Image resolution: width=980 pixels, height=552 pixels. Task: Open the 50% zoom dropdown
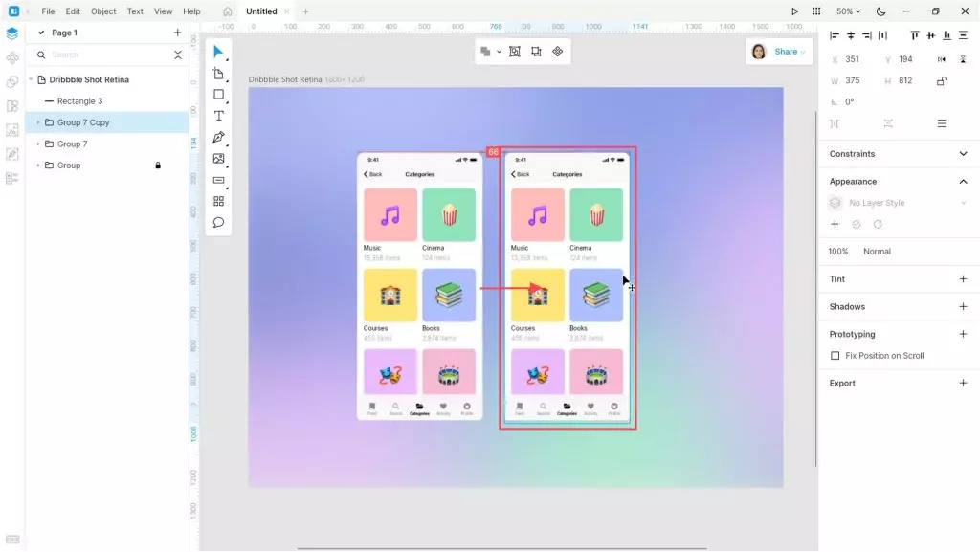(848, 11)
